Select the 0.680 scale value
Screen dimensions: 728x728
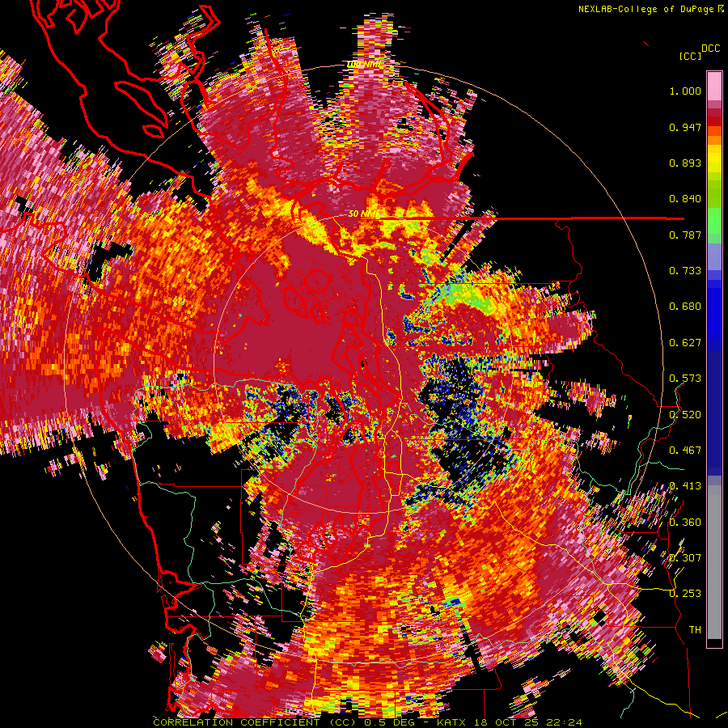pos(685,307)
